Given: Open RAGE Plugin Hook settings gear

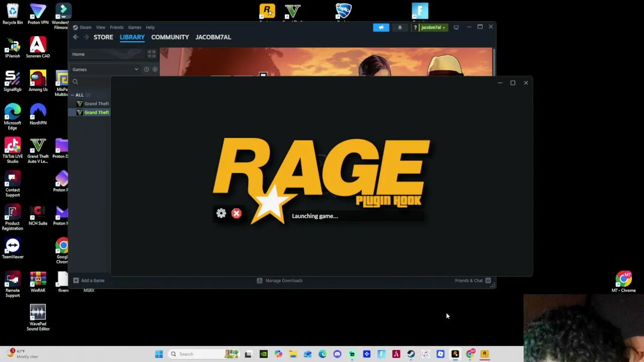Looking at the screenshot, I should pyautogui.click(x=221, y=214).
